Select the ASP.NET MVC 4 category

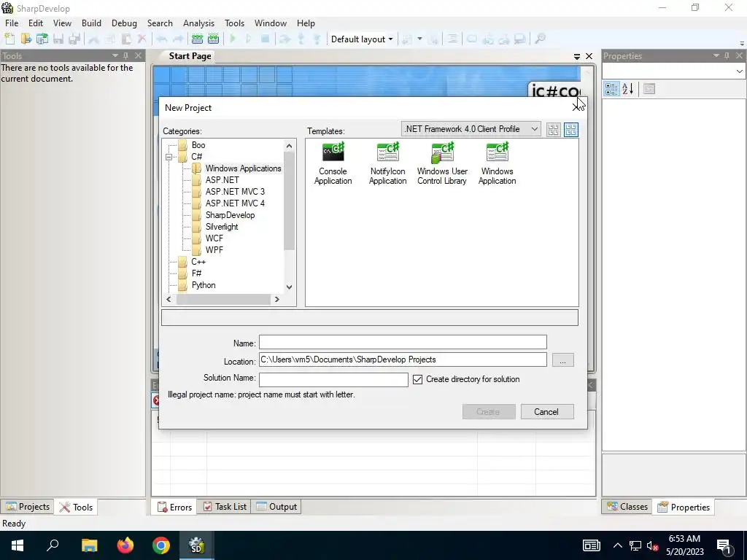[x=235, y=203]
